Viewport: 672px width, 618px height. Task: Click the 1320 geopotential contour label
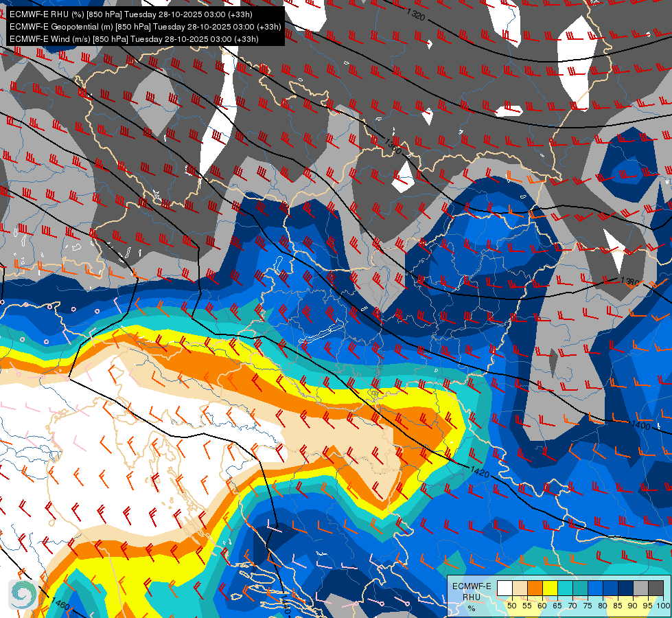(x=415, y=14)
